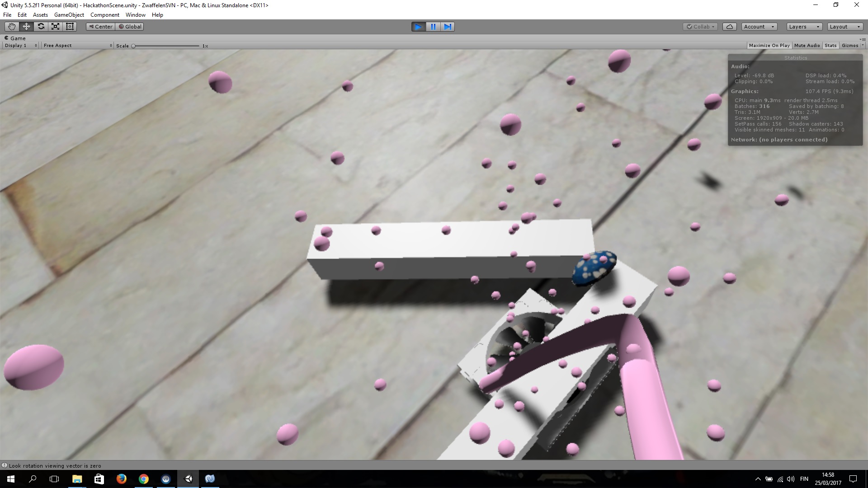The image size is (868, 488).
Task: Open the Free Aspect dropdown
Action: (77, 45)
